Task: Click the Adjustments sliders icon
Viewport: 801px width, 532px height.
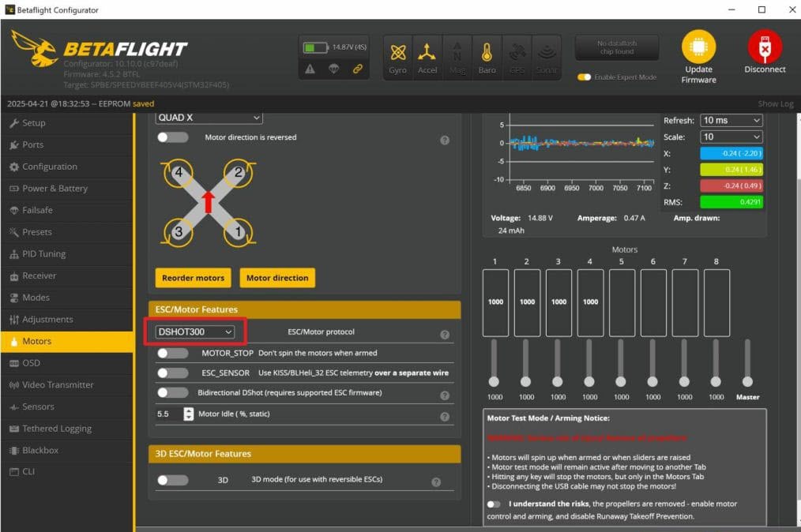Action: point(13,320)
